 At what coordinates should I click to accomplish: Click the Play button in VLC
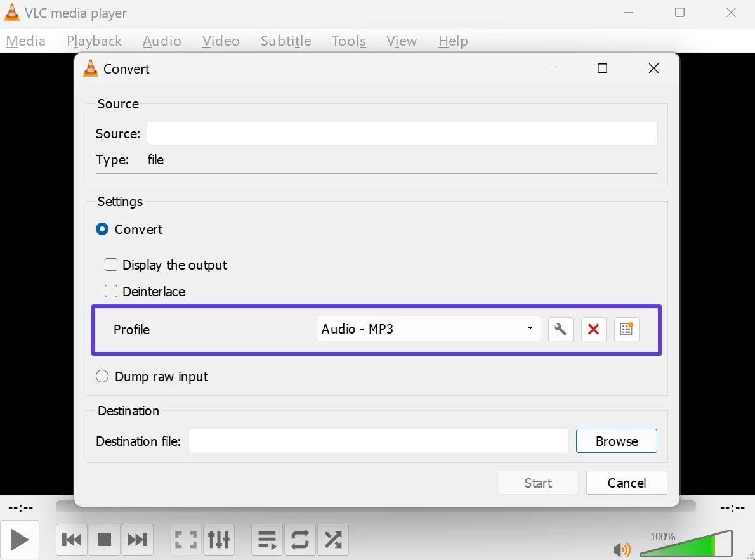(19, 539)
